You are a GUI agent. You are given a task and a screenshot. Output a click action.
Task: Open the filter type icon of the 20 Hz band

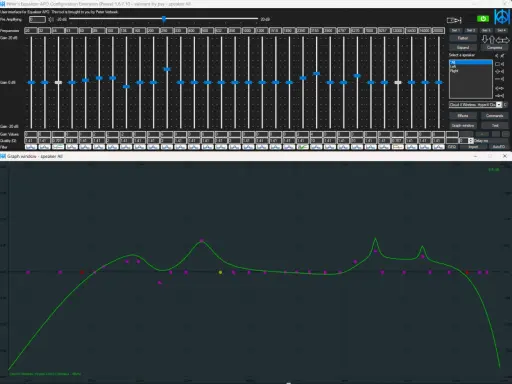point(31,147)
